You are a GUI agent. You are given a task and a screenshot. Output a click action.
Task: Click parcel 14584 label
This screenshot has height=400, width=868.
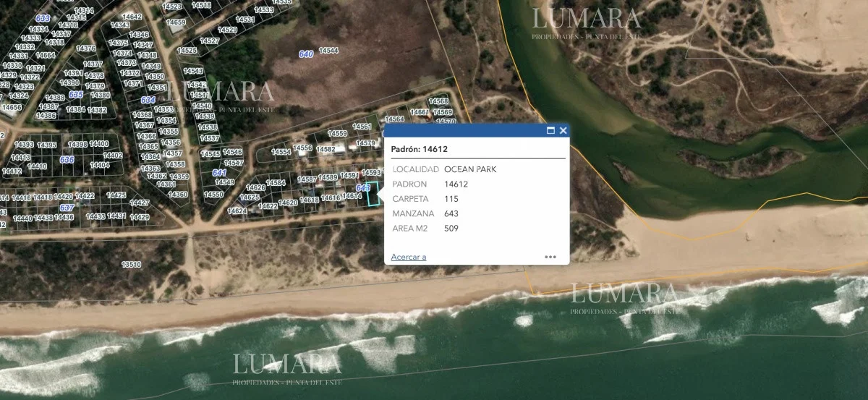[276, 183]
